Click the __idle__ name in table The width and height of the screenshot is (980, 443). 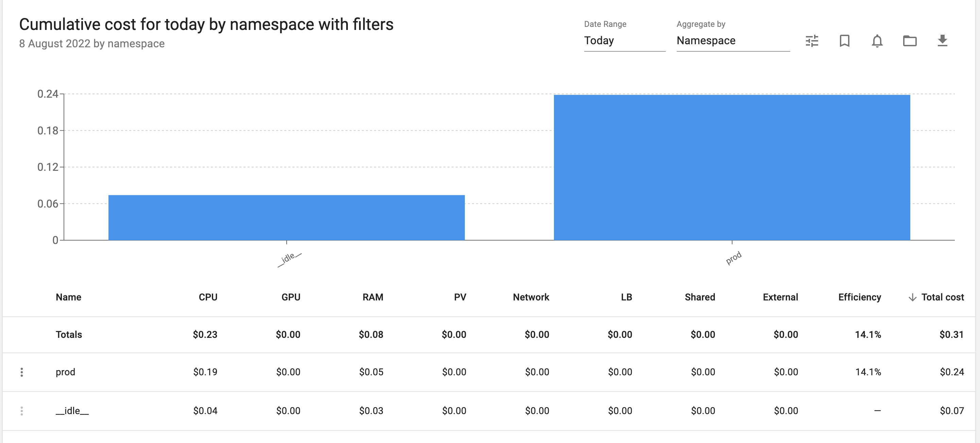[x=72, y=411]
